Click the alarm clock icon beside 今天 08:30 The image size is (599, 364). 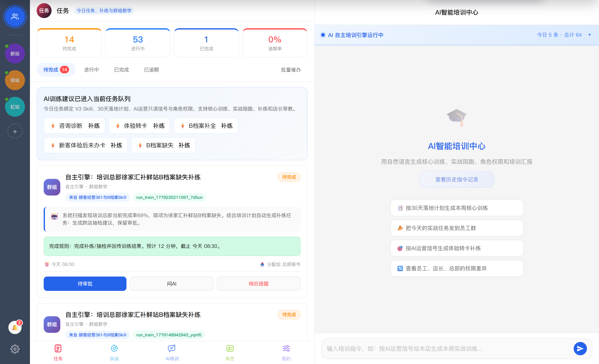pos(47,264)
